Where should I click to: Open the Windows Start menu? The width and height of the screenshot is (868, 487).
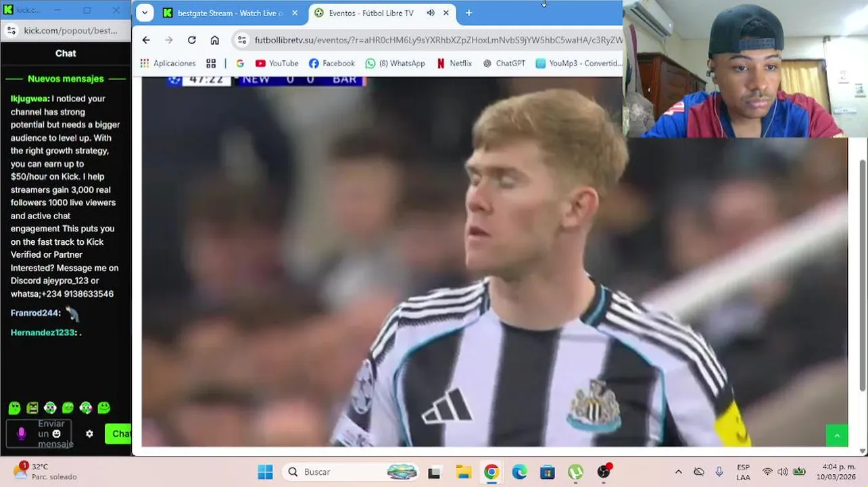[265, 471]
